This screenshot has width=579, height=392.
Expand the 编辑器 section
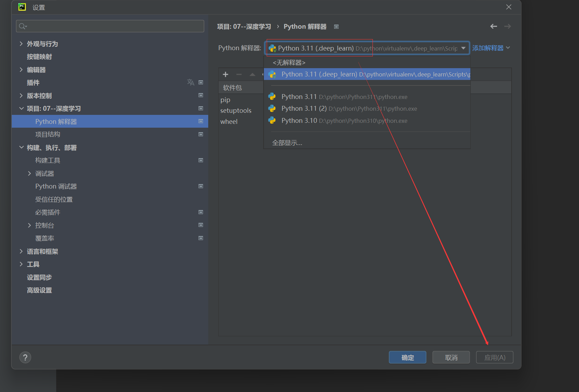(21, 70)
